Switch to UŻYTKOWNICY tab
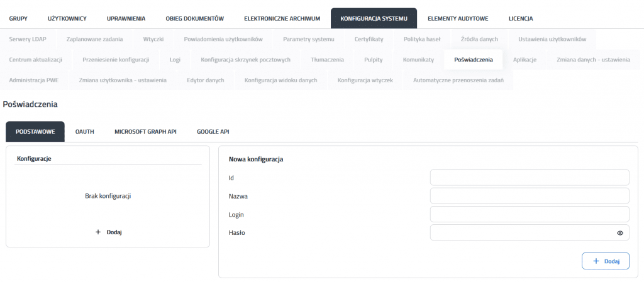The width and height of the screenshot is (644, 282). 67,18
